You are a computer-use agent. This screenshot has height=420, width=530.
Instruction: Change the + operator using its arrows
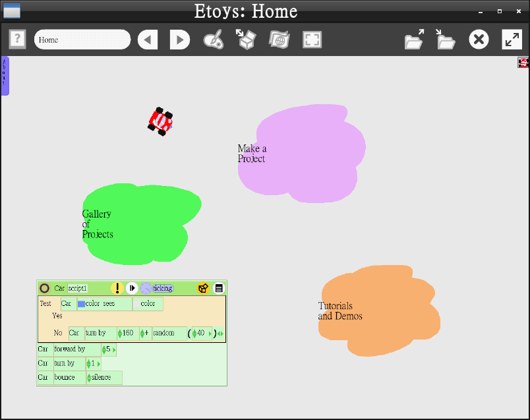tap(142, 334)
